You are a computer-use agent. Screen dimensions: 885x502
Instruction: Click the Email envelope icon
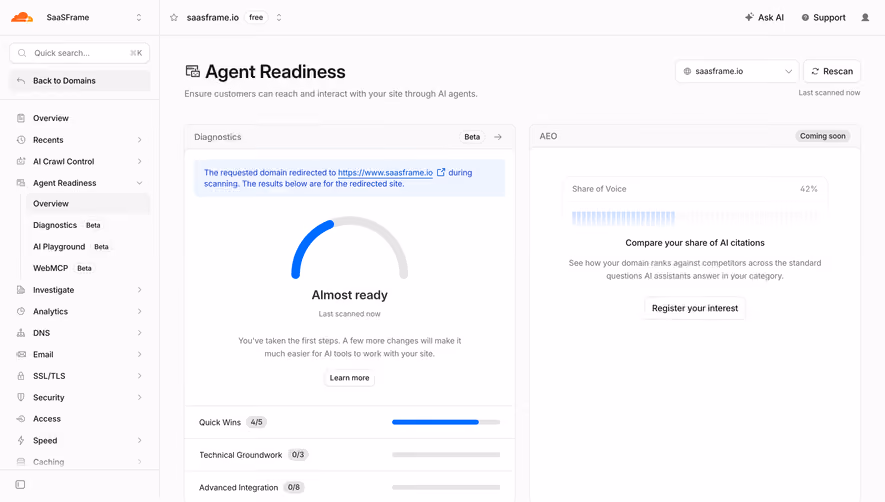pos(21,354)
